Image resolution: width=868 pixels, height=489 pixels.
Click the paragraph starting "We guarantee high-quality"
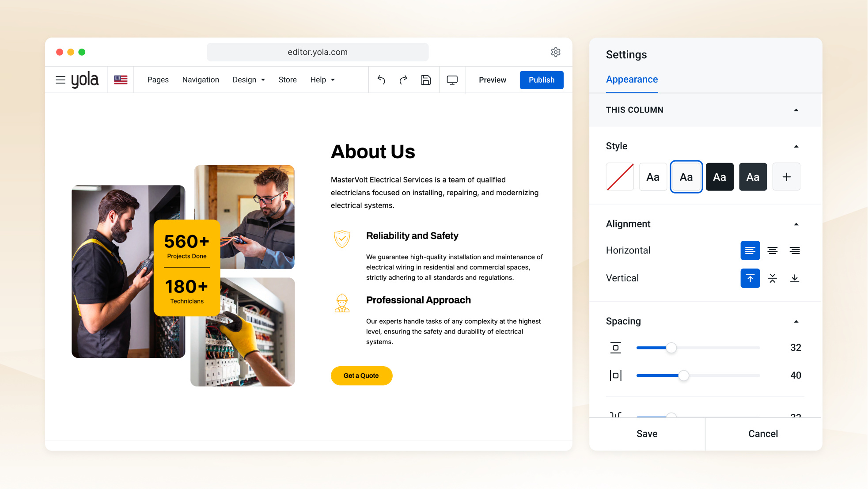[455, 267]
